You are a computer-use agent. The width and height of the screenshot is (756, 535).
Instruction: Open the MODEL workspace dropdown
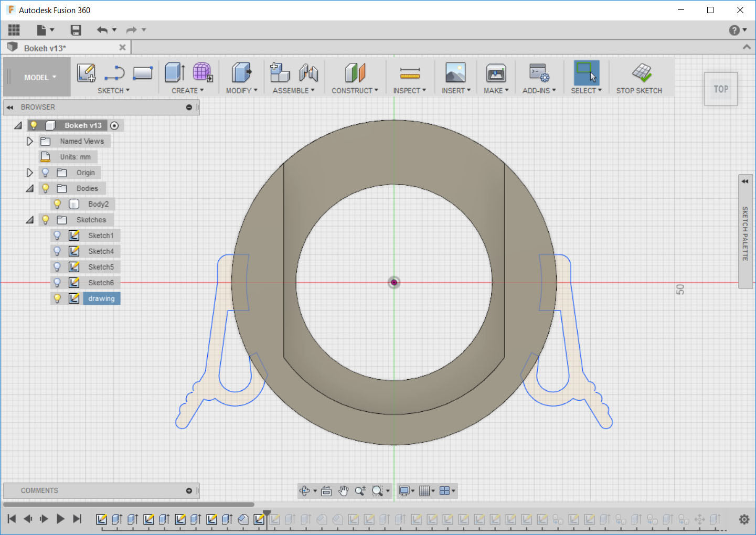tap(39, 77)
